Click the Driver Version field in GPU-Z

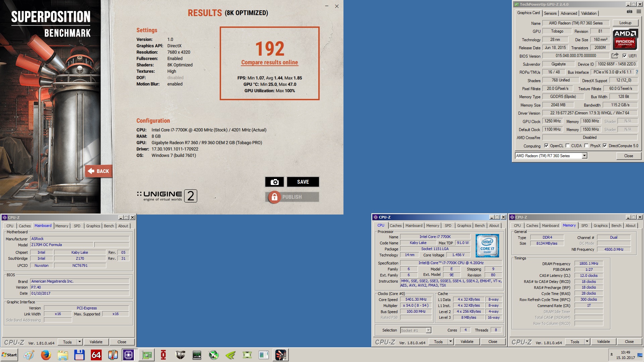[x=590, y=113]
